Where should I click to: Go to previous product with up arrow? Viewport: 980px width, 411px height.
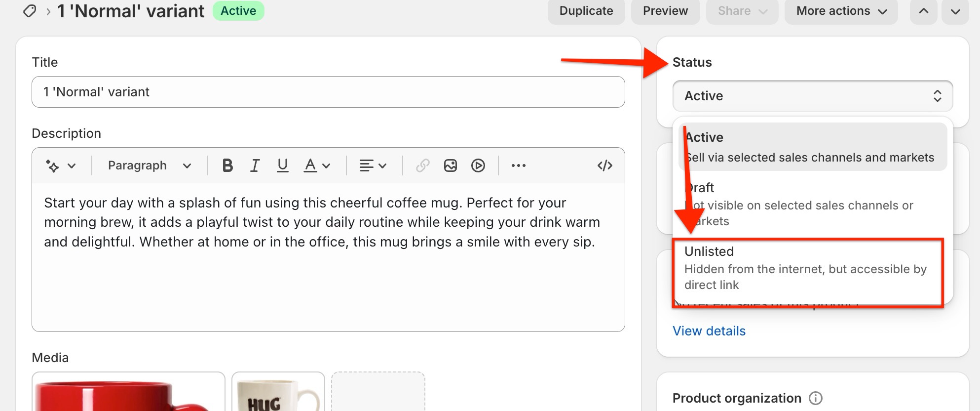[x=924, y=11]
